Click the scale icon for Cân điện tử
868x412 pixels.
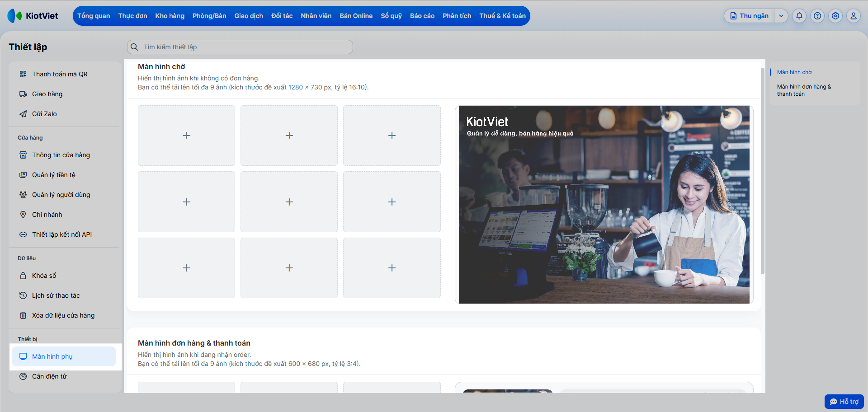(x=23, y=376)
